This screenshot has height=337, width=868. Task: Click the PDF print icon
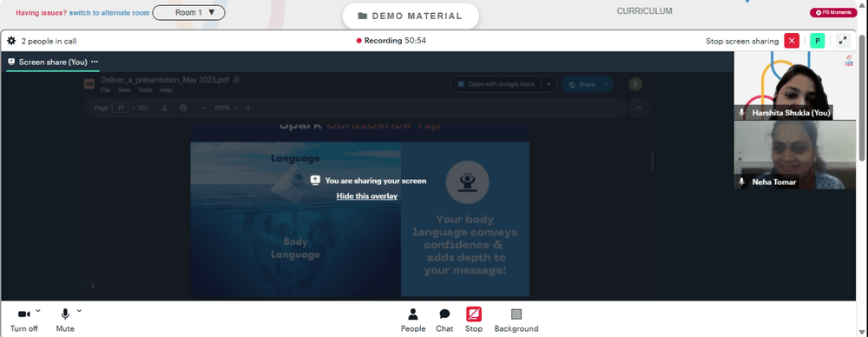184,108
